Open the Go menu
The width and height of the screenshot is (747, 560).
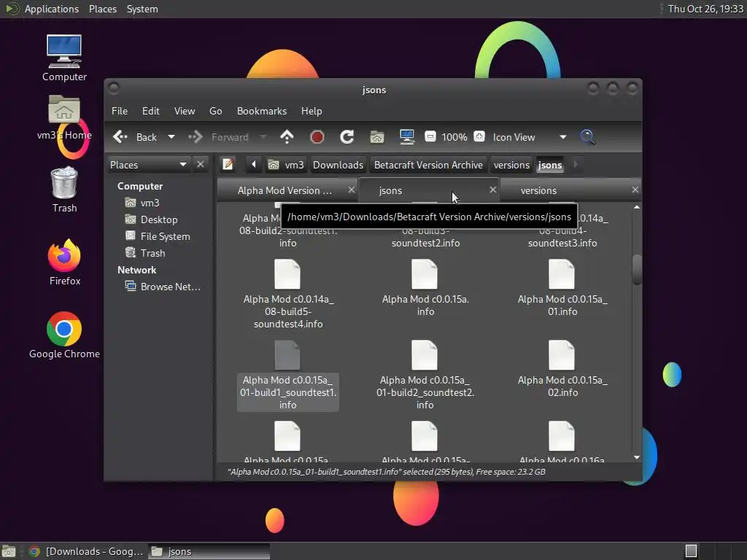click(x=215, y=111)
